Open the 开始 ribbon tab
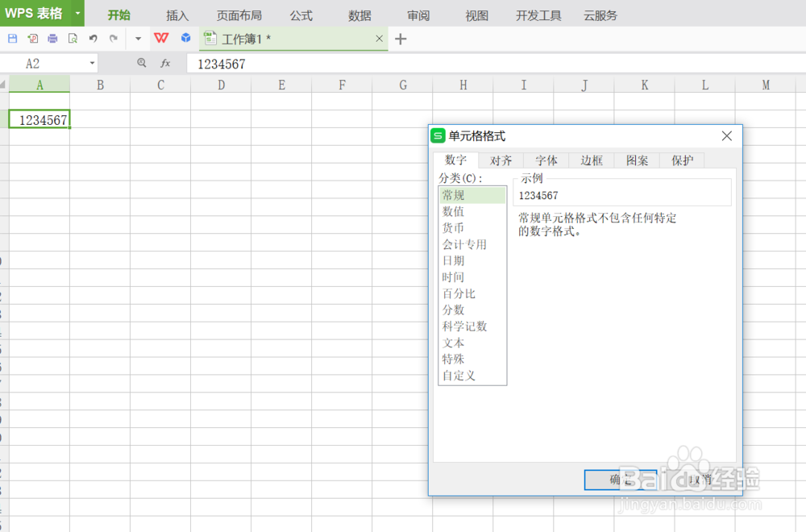The height and width of the screenshot is (532, 806). pyautogui.click(x=118, y=15)
